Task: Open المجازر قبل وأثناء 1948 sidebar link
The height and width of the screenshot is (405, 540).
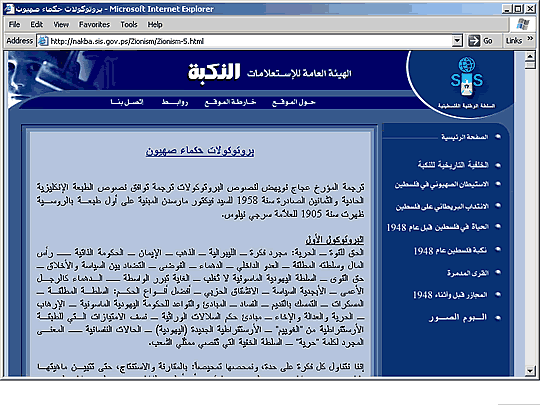Action: [450, 295]
